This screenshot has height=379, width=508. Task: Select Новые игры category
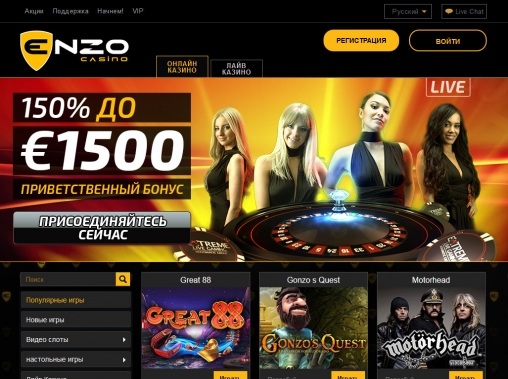tap(76, 320)
